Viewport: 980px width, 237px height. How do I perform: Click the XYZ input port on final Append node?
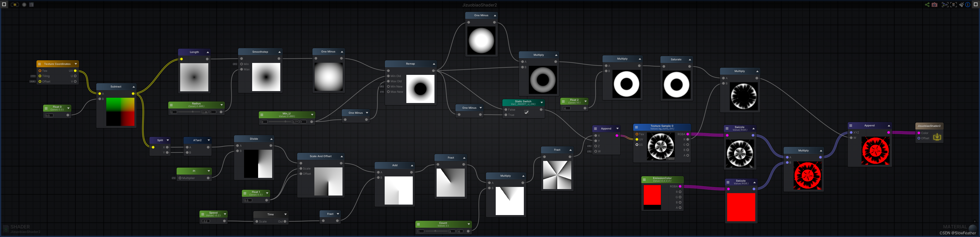click(851, 133)
